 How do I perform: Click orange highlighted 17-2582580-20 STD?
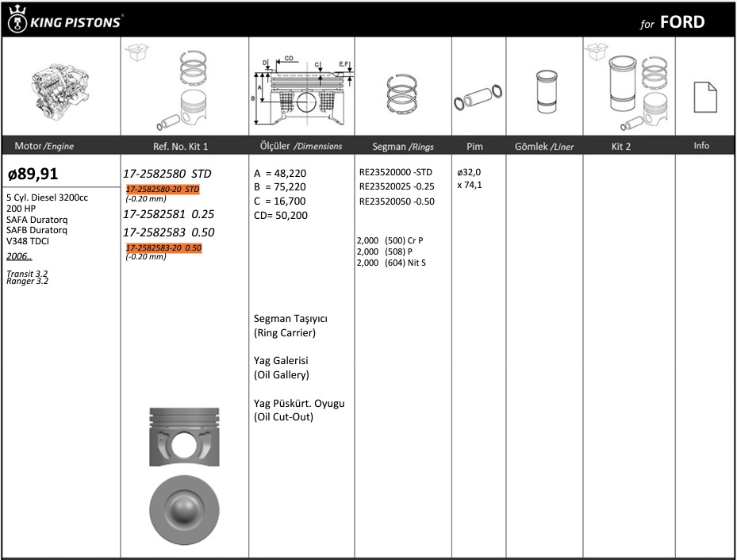click(163, 190)
